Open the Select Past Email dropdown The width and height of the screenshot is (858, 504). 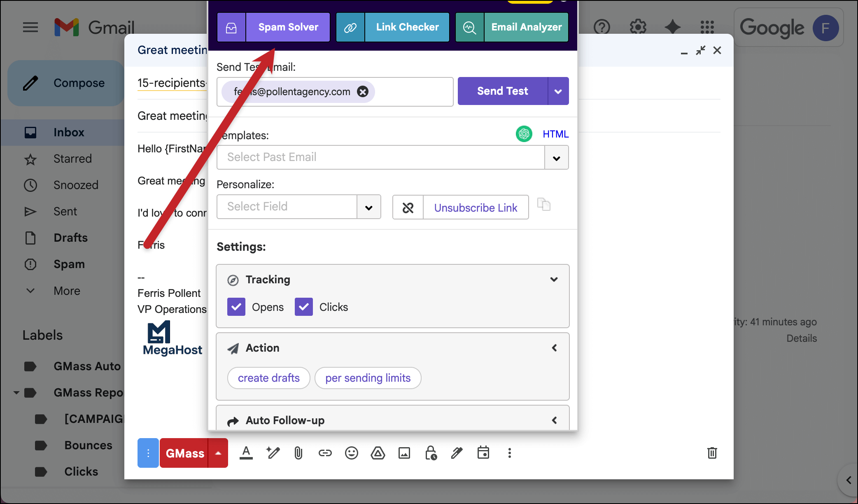(x=556, y=158)
